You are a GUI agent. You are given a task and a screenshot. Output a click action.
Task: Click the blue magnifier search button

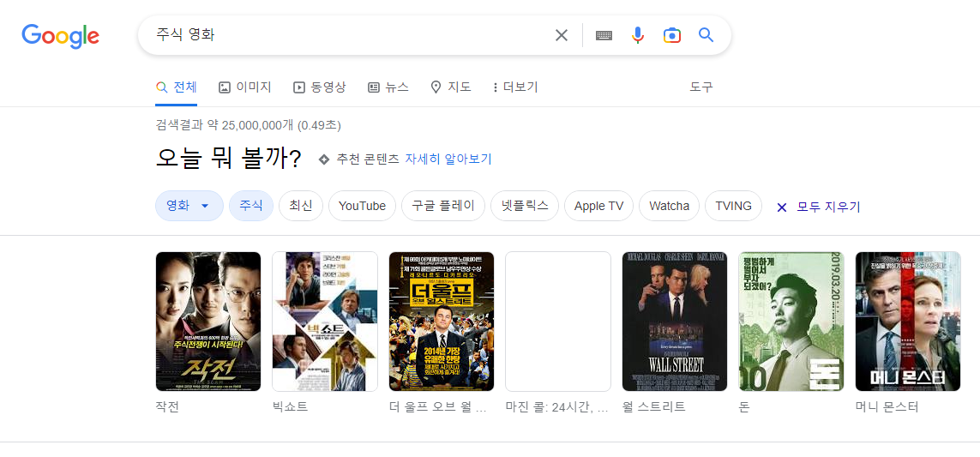coord(706,35)
